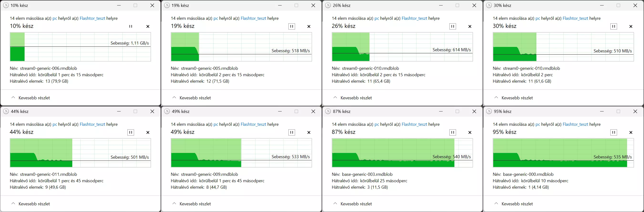Screen dimensions: 644x212
Task: Click the clock icon in the 49% kész title bar
Action: [x=167, y=111]
